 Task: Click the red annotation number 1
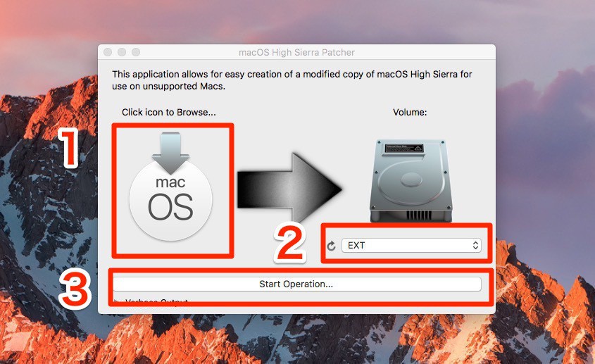point(68,148)
